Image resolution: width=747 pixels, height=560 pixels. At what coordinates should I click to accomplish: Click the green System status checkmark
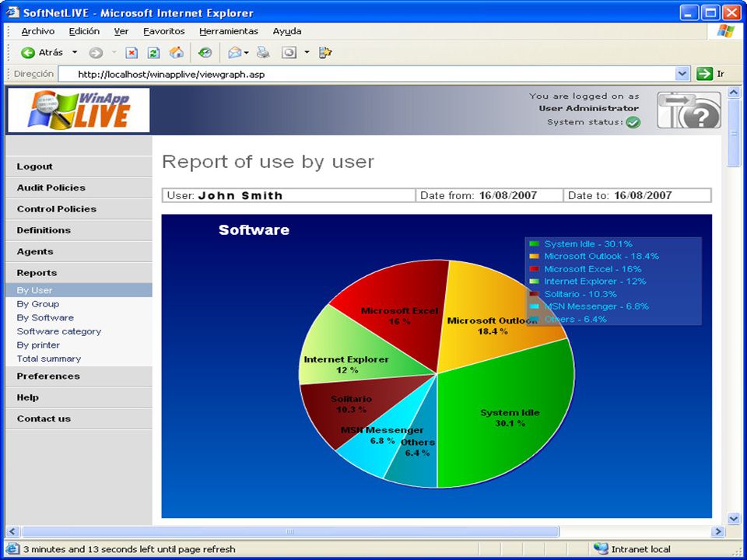pos(633,122)
